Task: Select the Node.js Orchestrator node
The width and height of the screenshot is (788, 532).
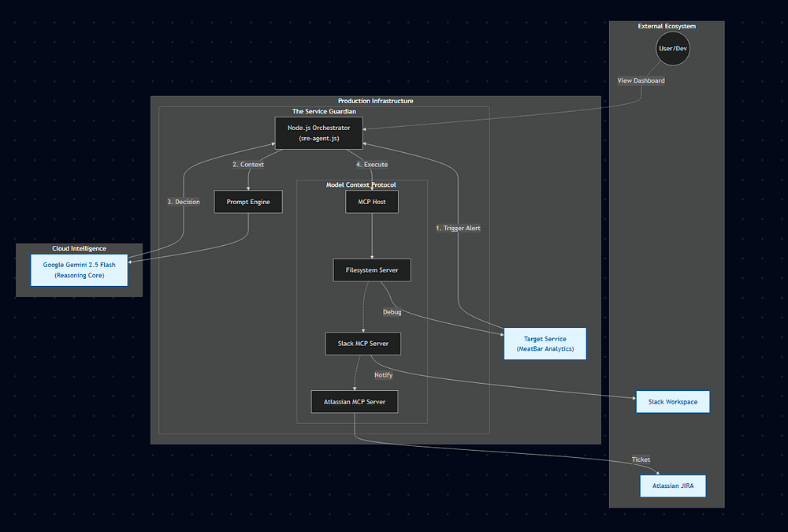Action: click(319, 132)
